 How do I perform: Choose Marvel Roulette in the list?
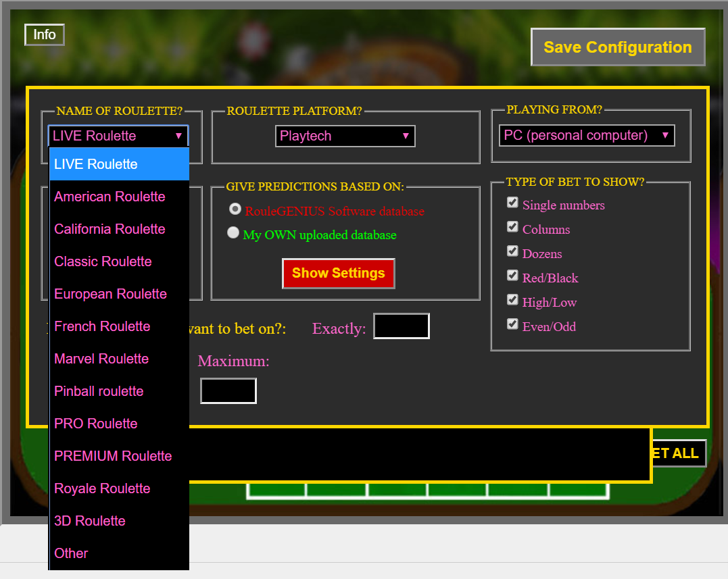pyautogui.click(x=120, y=359)
